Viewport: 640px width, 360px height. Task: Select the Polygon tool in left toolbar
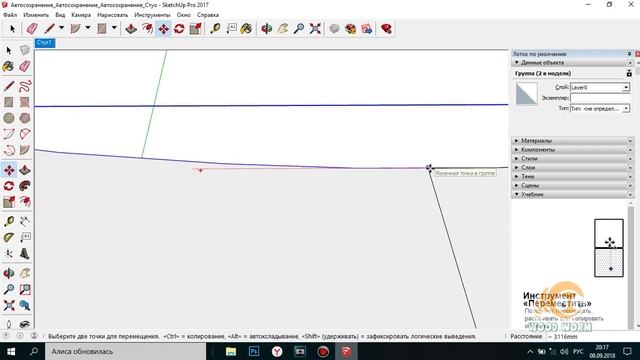[x=25, y=118]
